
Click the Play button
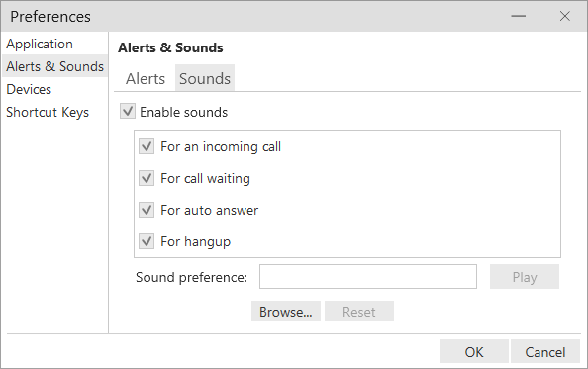pyautogui.click(x=525, y=277)
